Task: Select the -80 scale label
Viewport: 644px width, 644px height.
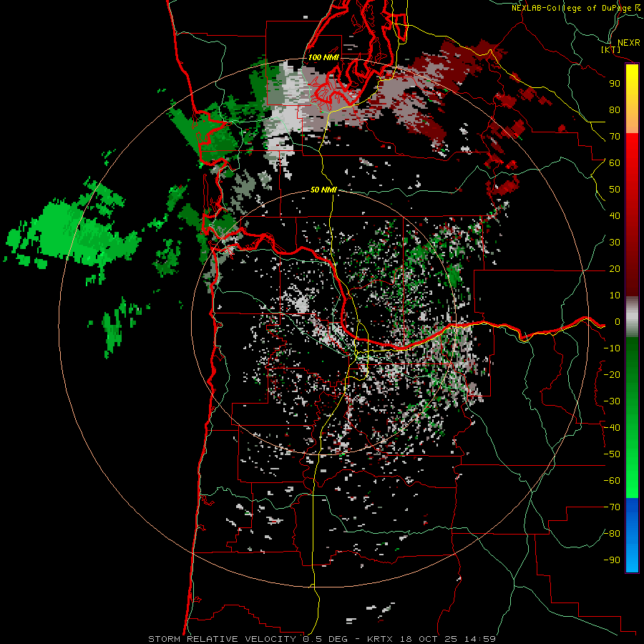Action: click(612, 534)
